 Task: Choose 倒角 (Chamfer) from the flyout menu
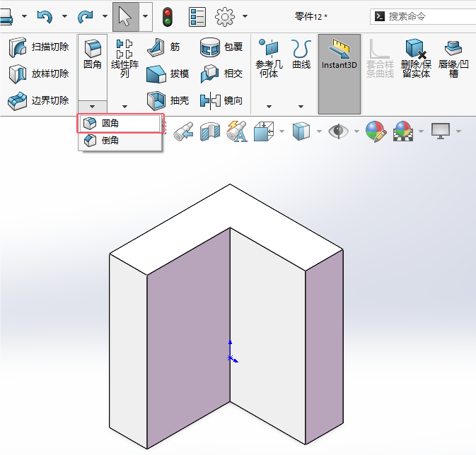tap(120, 141)
